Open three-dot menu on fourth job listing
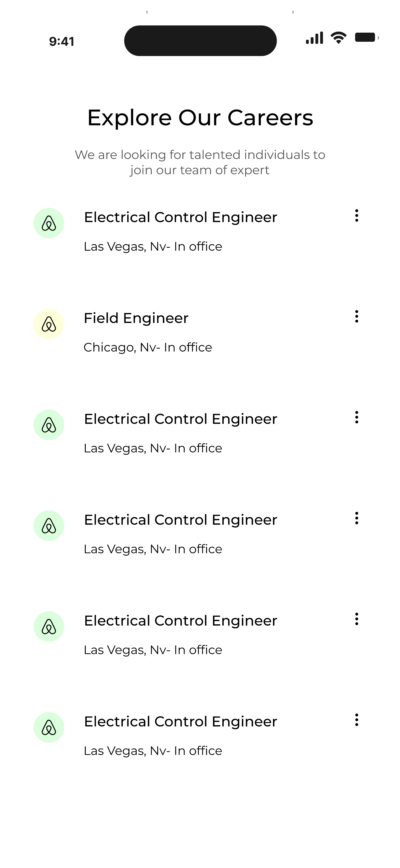400x868 pixels. pyautogui.click(x=357, y=518)
